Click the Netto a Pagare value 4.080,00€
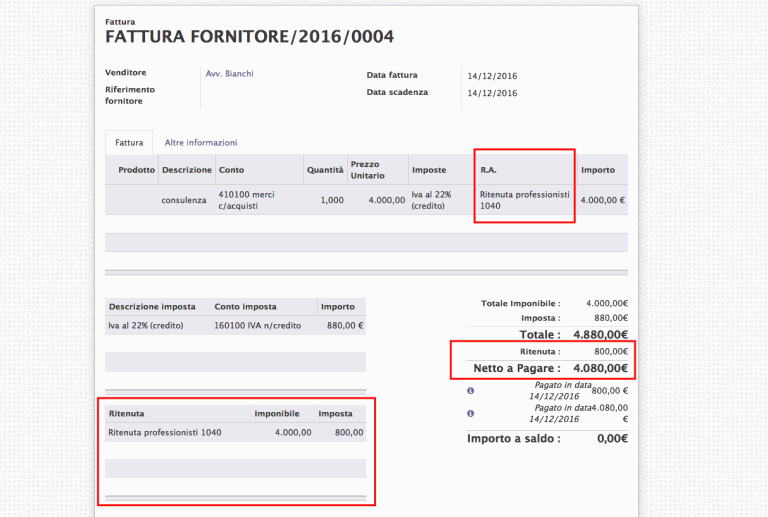This screenshot has height=517, width=768. [600, 368]
